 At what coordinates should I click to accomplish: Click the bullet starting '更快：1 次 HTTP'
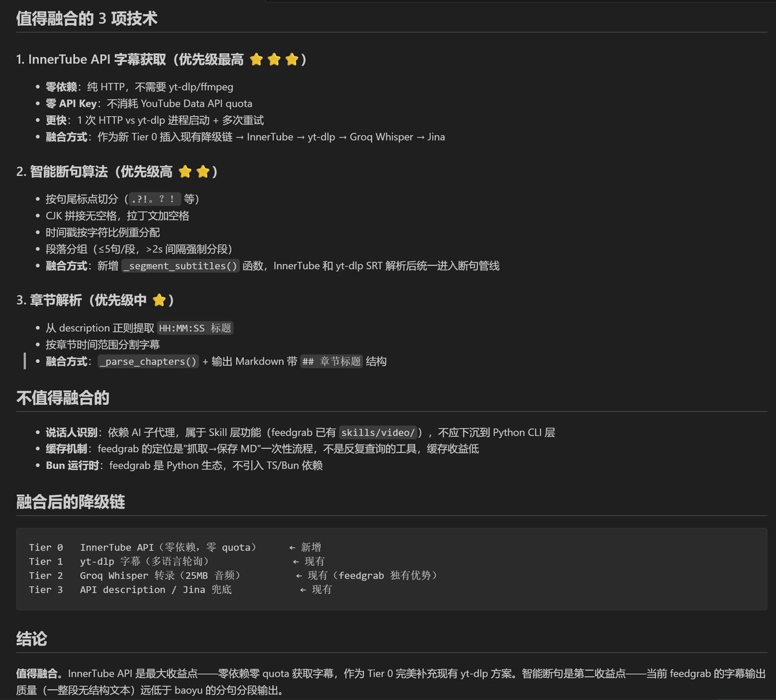click(155, 120)
